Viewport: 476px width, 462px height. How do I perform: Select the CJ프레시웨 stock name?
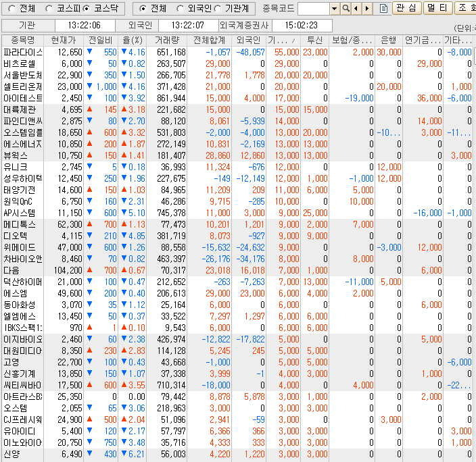[x=23, y=420]
